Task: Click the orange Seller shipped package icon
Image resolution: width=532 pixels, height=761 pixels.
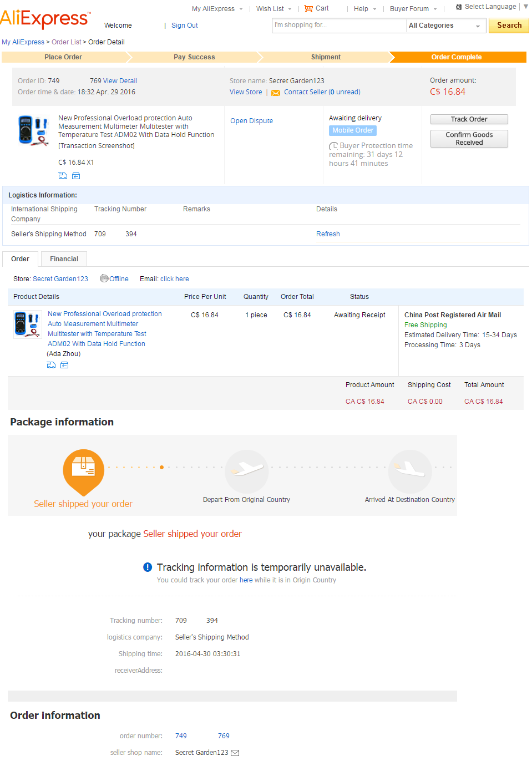Action: 83,472
